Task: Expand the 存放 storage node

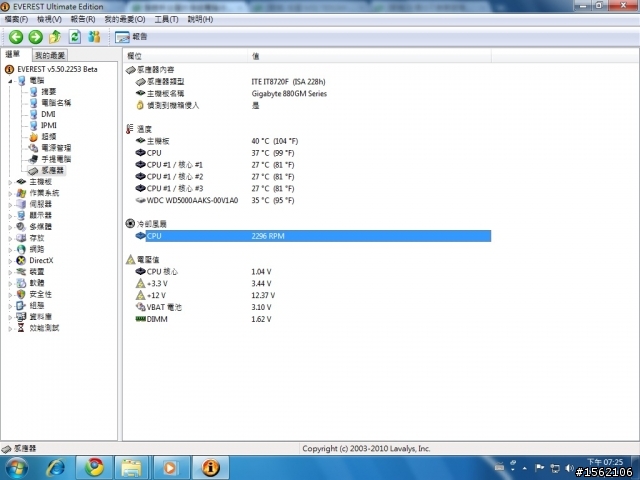Action: [x=10, y=238]
